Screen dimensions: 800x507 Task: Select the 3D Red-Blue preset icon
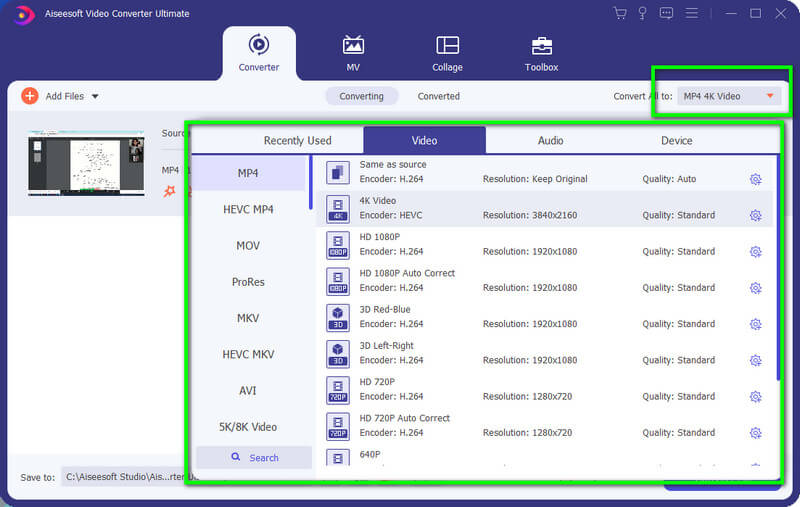pyautogui.click(x=338, y=317)
